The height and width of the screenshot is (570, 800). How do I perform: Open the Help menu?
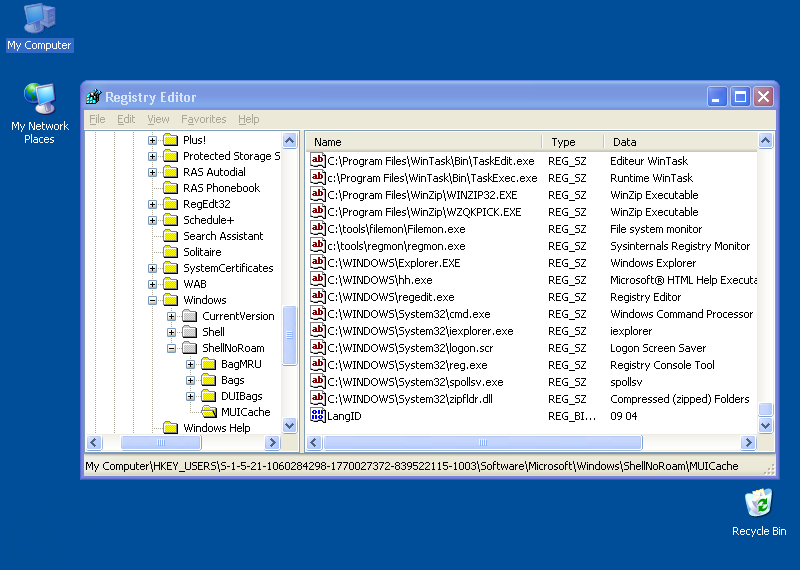248,119
